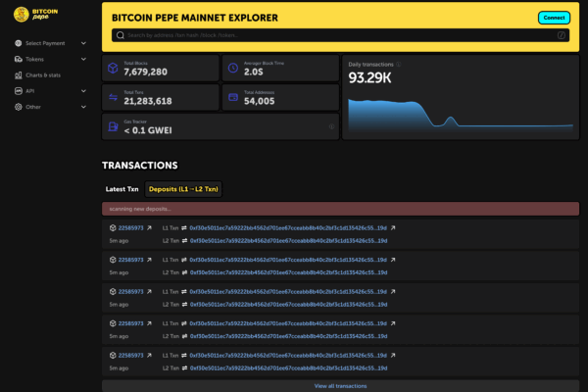Expand the API chevron
The width and height of the screenshot is (588, 392).
pos(83,91)
